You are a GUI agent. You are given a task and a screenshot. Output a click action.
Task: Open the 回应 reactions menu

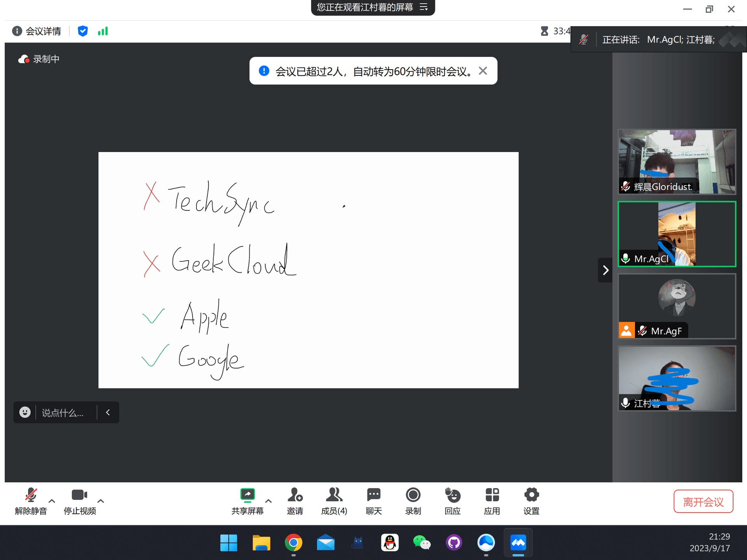pos(452,502)
